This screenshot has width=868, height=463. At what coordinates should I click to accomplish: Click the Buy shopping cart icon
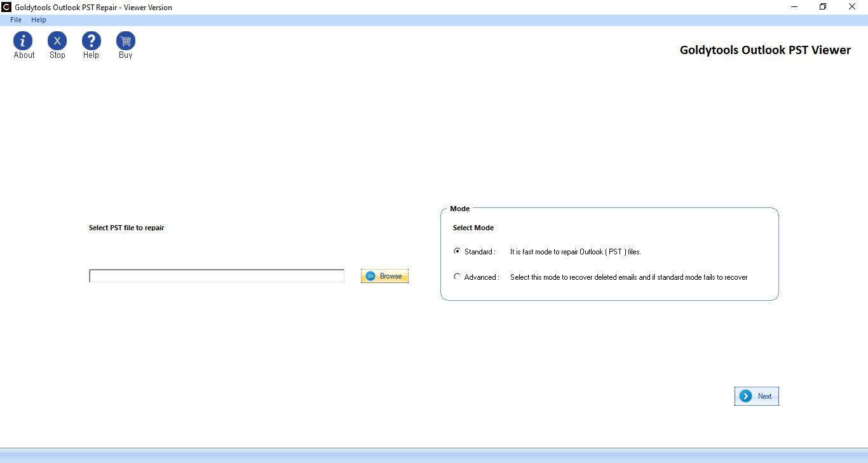point(126,41)
